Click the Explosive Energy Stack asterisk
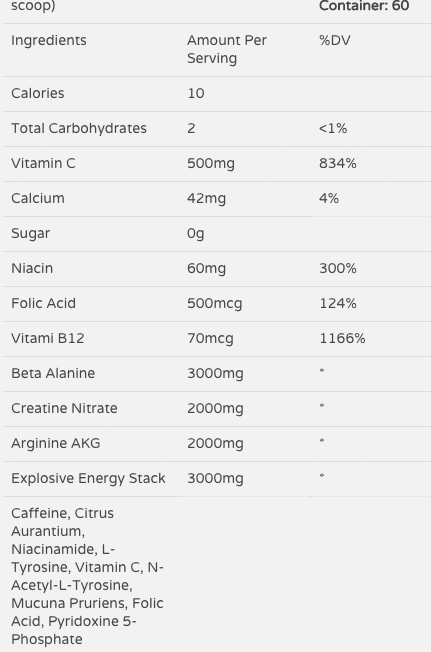The height and width of the screenshot is (652, 431). point(322,475)
